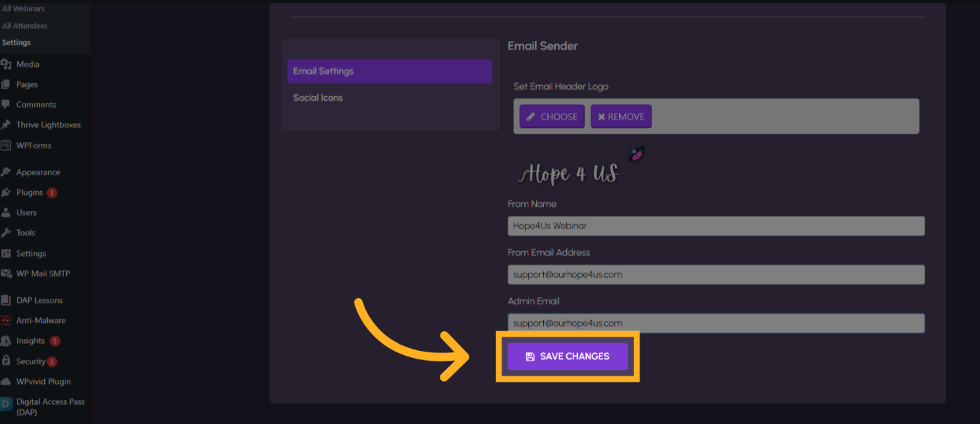
Task: Click the WPForms sidebar icon
Action: 6,146
